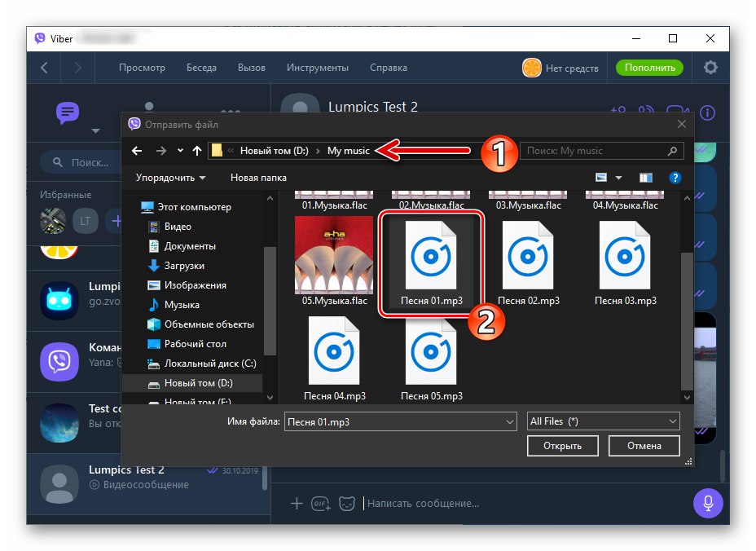756x551 pixels.
Task: Open Viber settings gear icon
Action: click(x=710, y=68)
